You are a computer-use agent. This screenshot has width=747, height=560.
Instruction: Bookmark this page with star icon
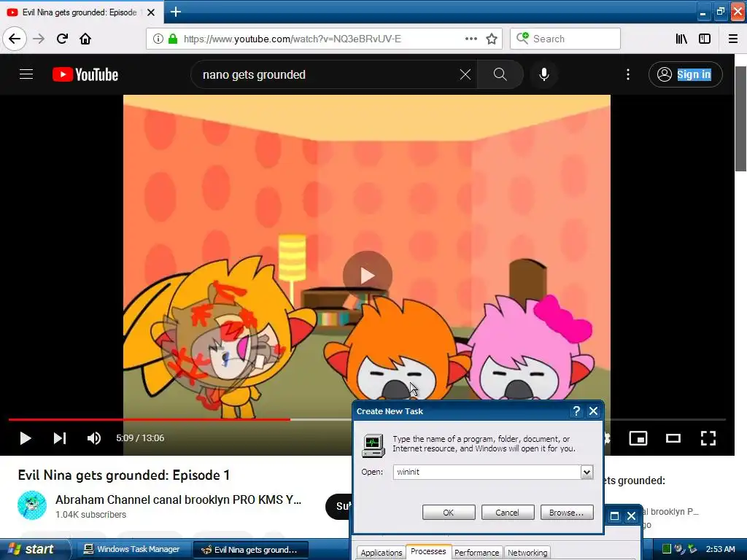[492, 39]
